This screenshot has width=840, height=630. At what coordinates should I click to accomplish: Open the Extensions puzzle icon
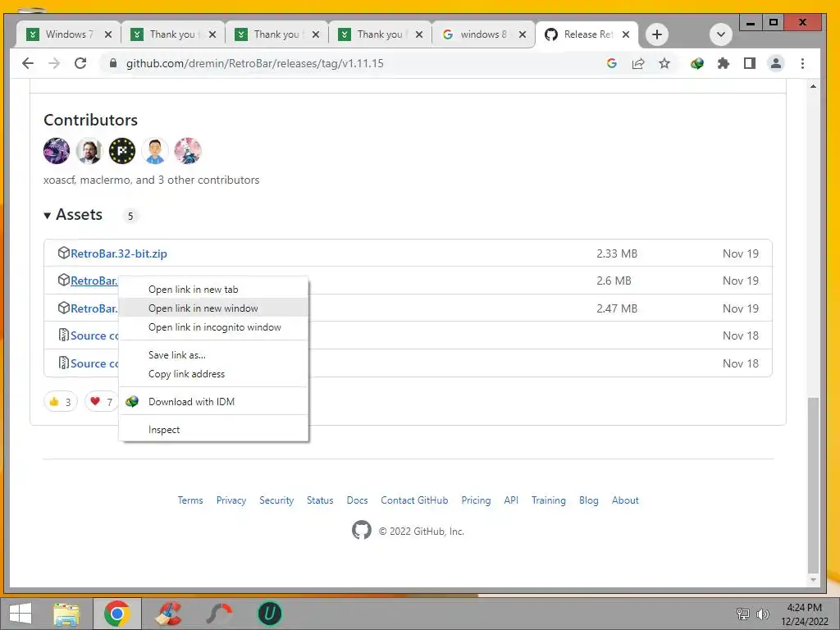coord(724,64)
